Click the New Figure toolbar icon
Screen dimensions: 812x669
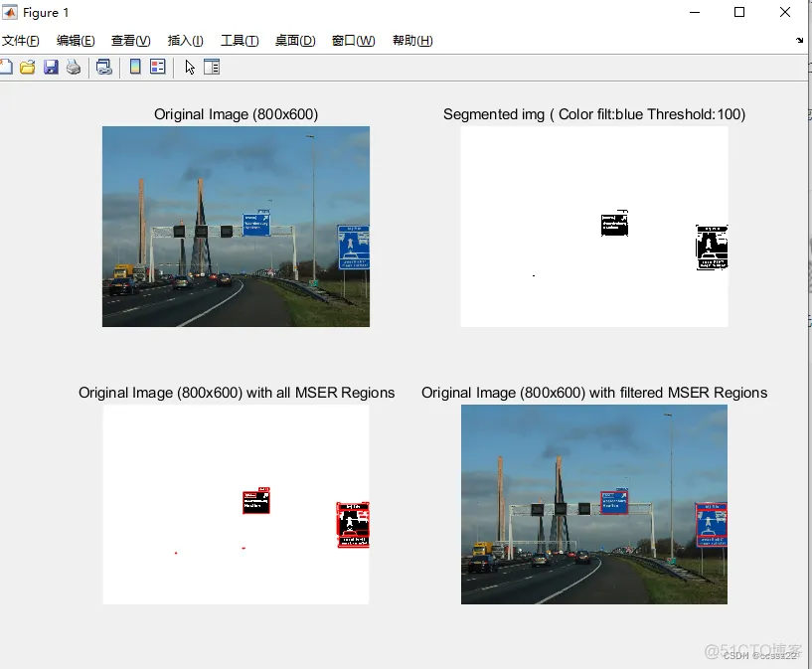pos(6,67)
